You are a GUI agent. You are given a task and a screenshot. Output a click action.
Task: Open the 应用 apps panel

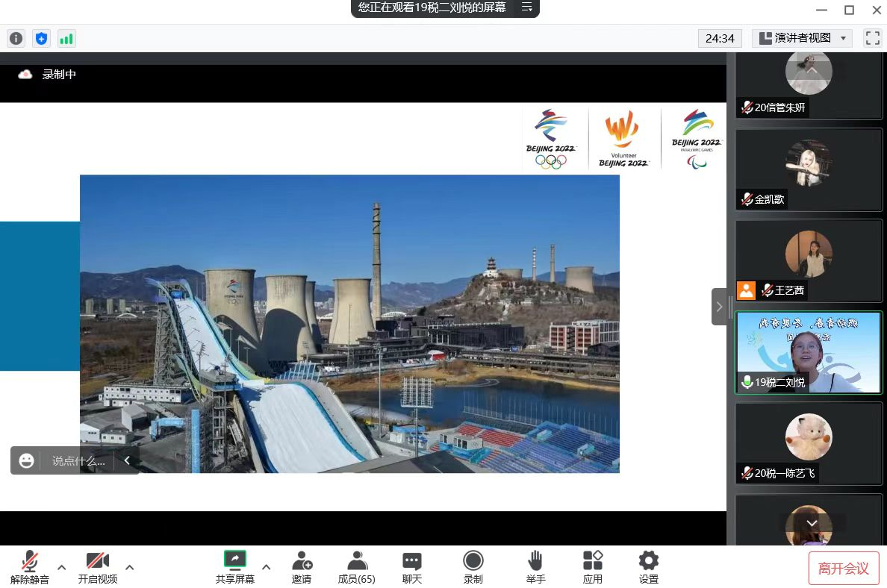click(593, 567)
